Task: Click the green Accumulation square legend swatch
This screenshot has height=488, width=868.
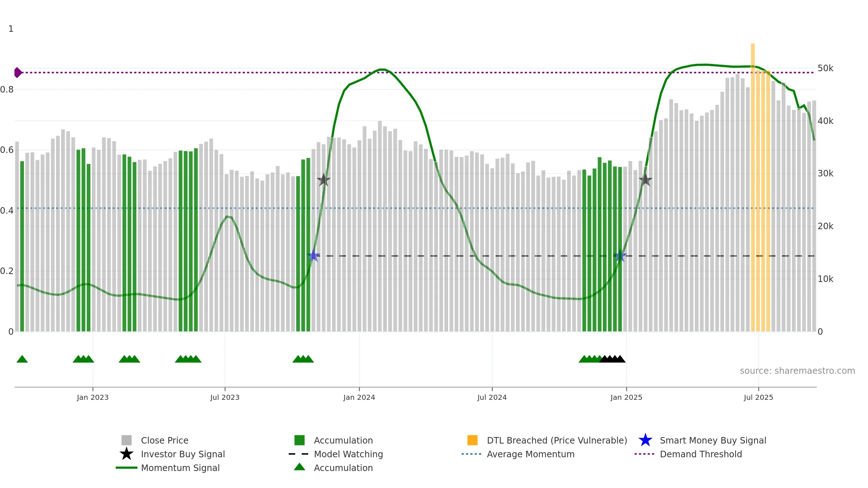Action: 299,440
